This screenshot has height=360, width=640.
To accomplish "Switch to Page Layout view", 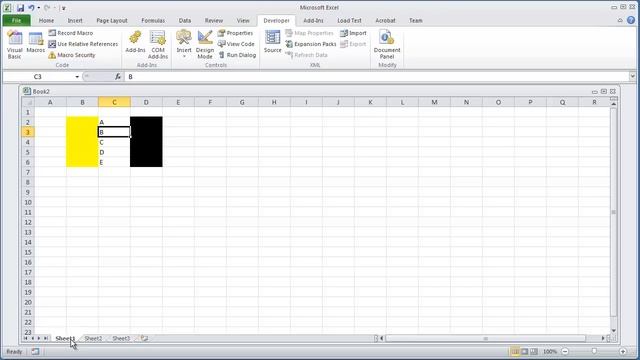I will click(524, 351).
